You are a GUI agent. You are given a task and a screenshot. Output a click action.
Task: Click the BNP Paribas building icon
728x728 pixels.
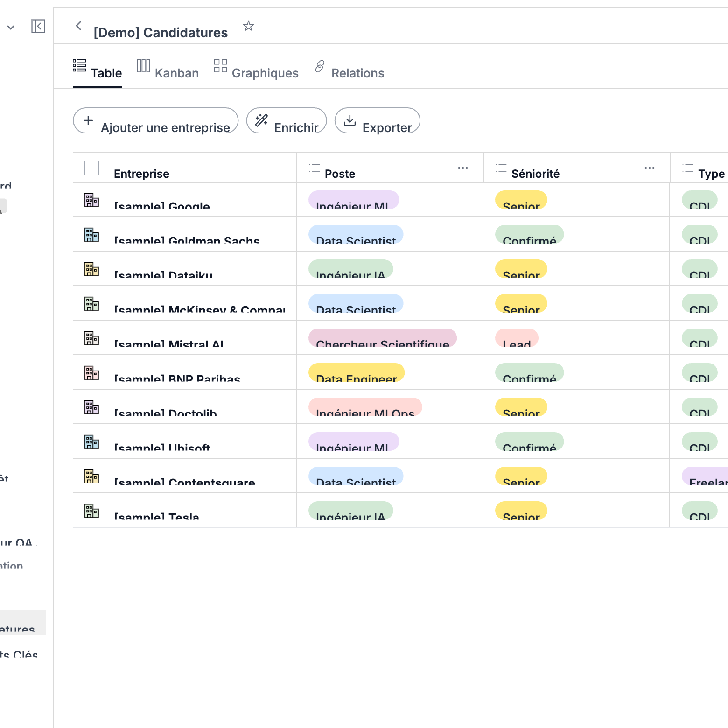click(91, 373)
